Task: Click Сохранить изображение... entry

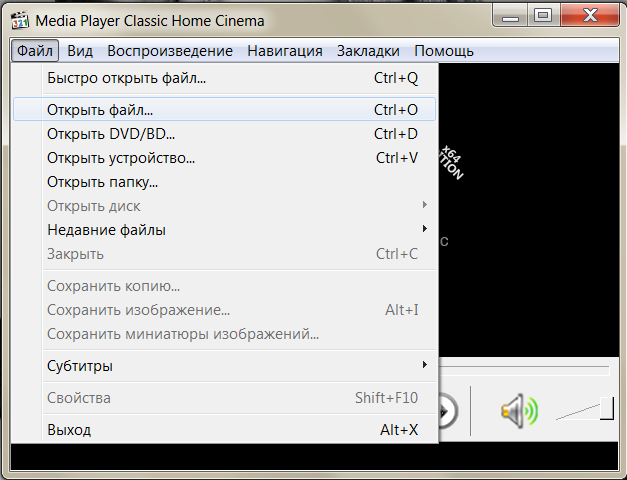Action: (x=225, y=310)
